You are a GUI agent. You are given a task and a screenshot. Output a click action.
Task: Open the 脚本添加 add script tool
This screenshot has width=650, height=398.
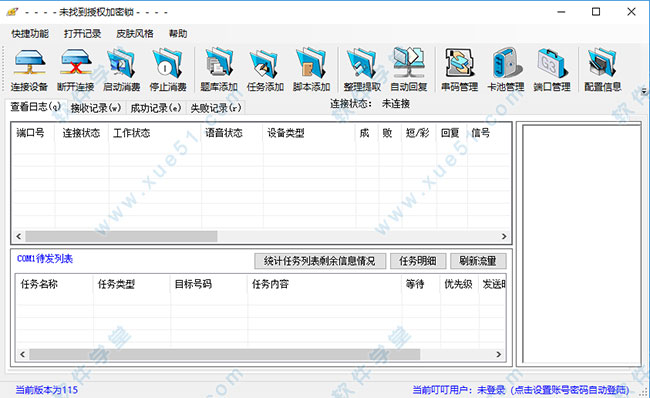point(311,69)
